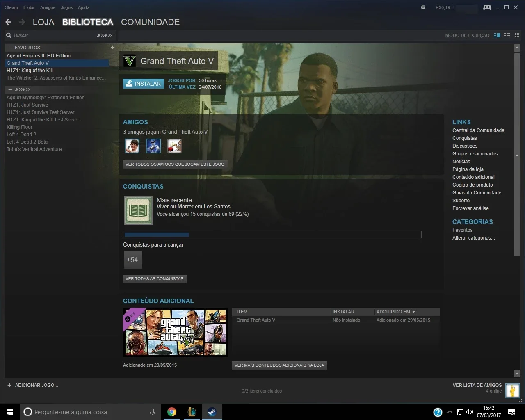The height and width of the screenshot is (420, 525).
Task: Open the Discussões link
Action: coord(465,146)
